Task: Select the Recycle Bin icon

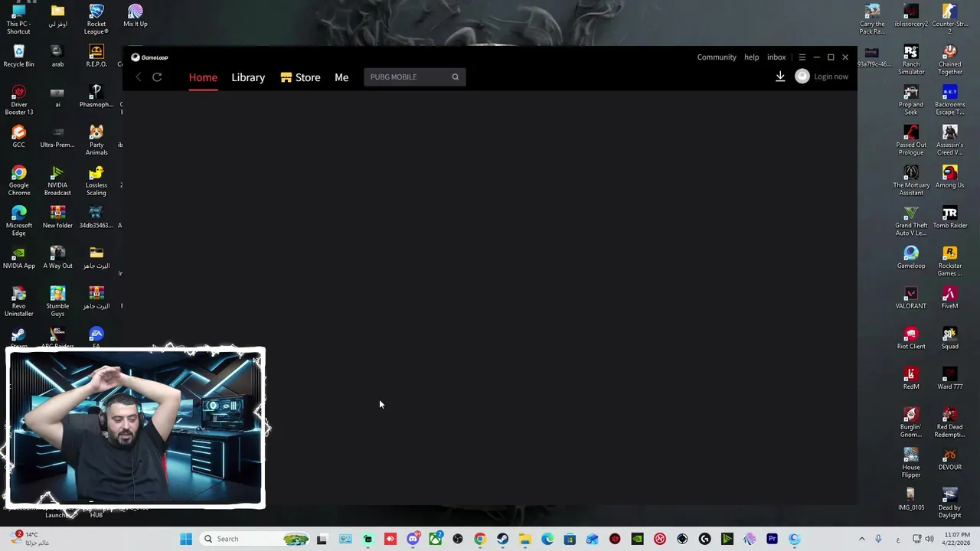Action: [18, 56]
